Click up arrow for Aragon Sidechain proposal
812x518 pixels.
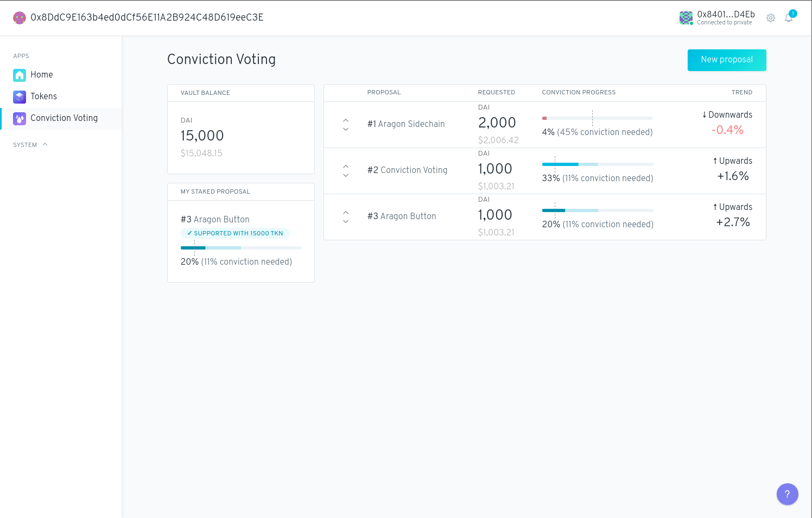[x=346, y=120]
